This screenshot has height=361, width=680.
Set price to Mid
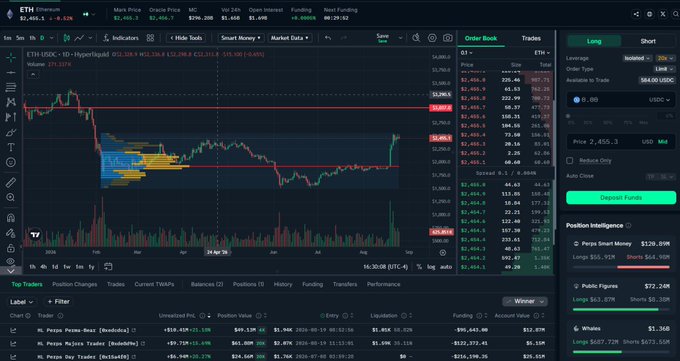tap(663, 142)
